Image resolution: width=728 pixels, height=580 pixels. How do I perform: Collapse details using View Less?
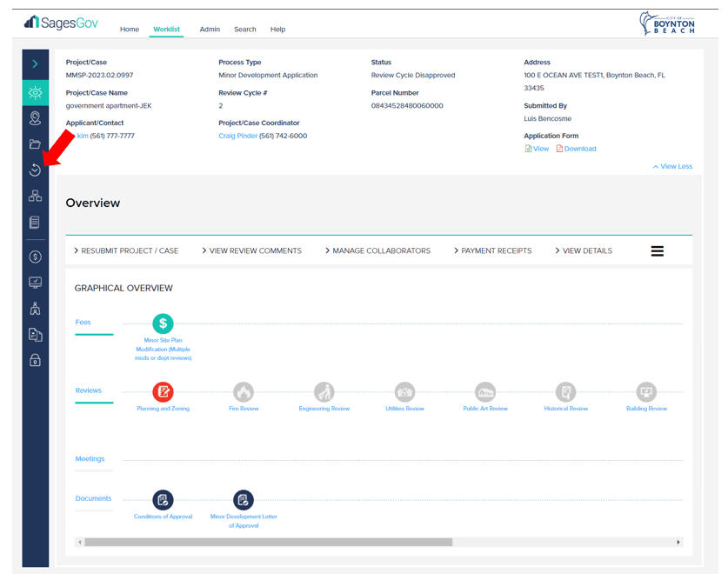[672, 167]
